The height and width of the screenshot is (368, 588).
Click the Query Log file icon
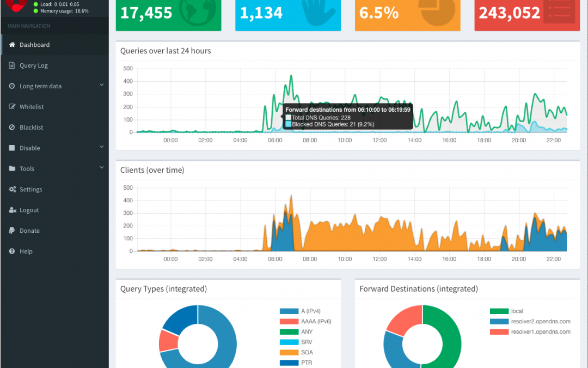12,65
